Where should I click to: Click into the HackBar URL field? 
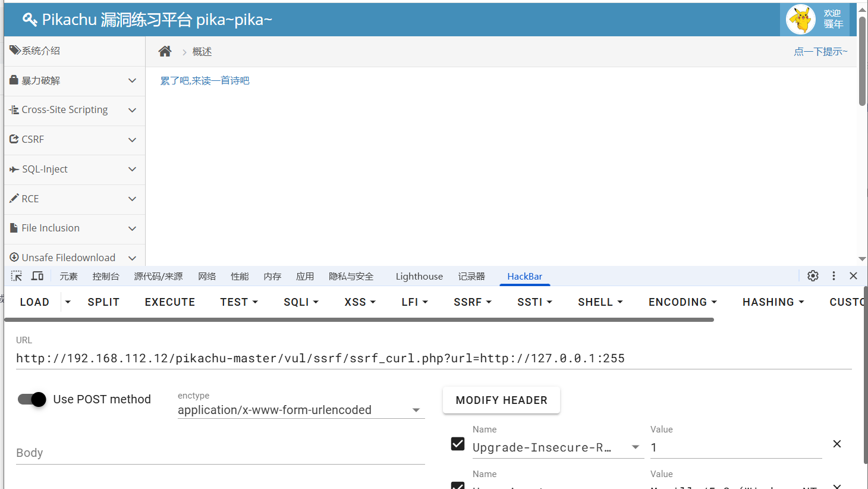click(x=434, y=358)
